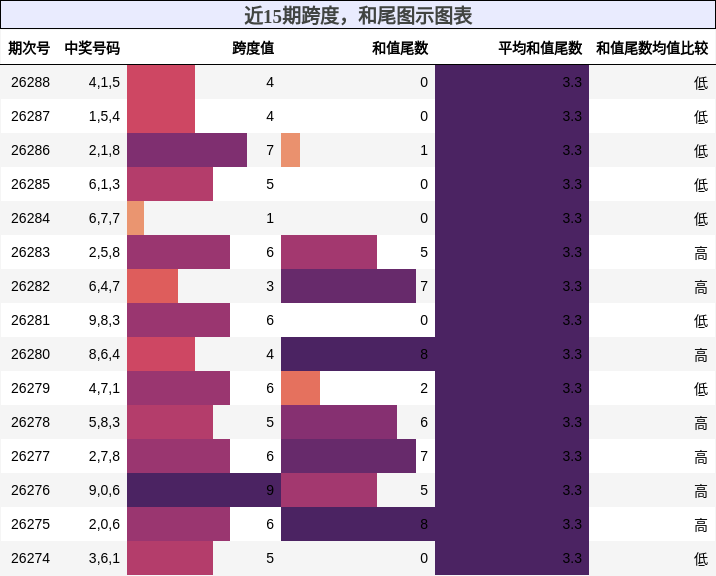Click winning numbers 2,7,8
716x576 pixels.
[104, 456]
